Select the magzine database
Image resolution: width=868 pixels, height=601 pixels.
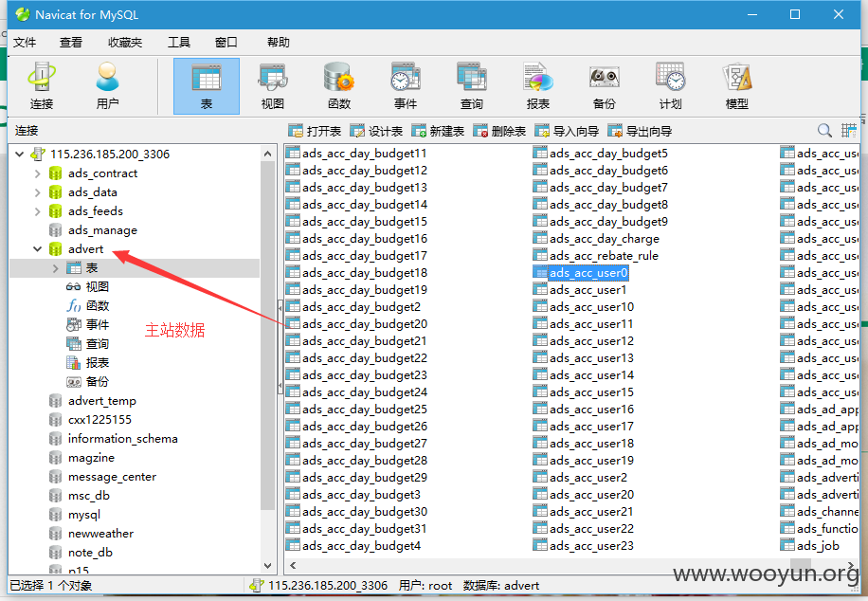pos(91,458)
